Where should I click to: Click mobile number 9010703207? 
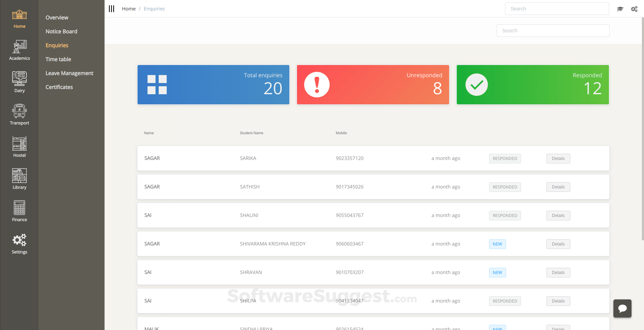pyautogui.click(x=349, y=272)
